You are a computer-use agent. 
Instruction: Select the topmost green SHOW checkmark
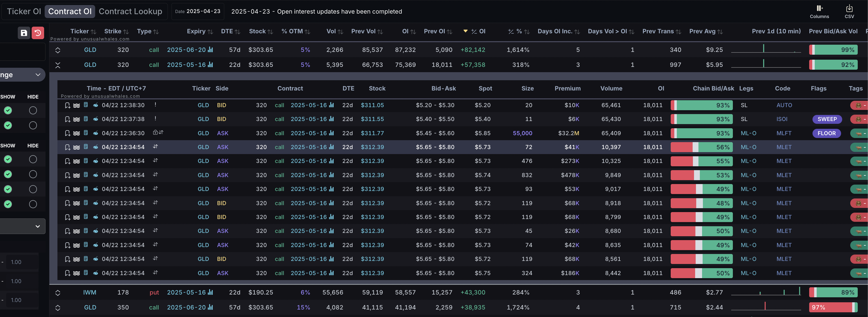point(8,110)
